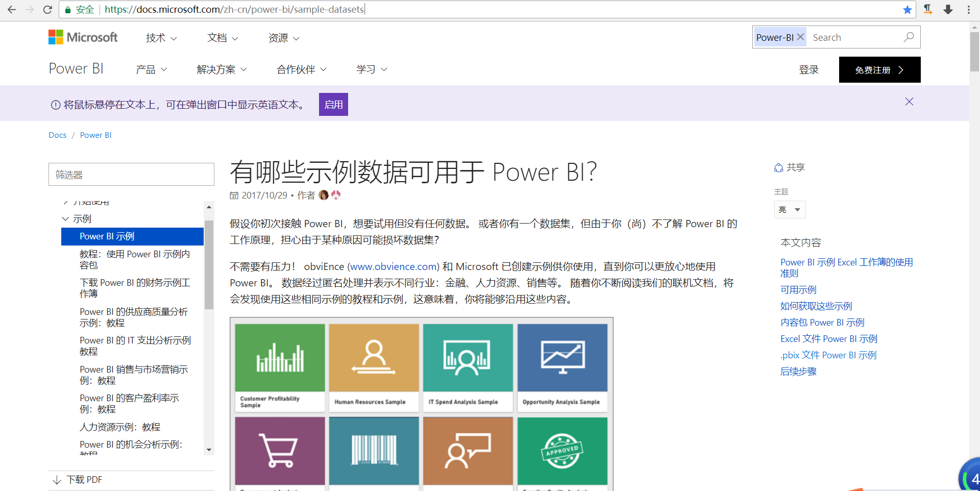Click the Human Resources Sample tile

click(374, 367)
